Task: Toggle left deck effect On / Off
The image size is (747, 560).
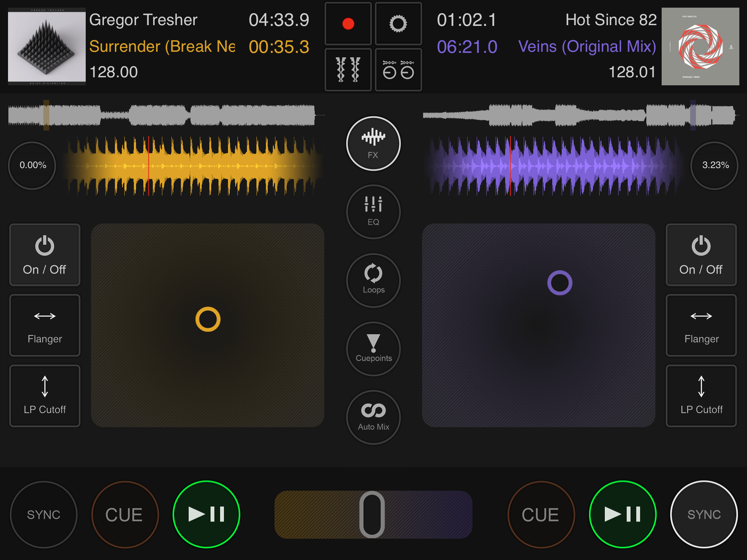Action: click(44, 255)
